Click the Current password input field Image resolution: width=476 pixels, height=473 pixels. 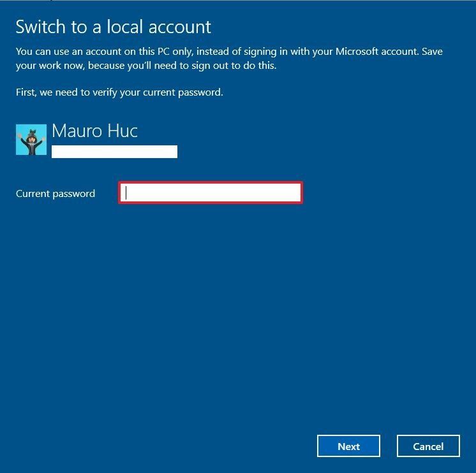click(210, 193)
